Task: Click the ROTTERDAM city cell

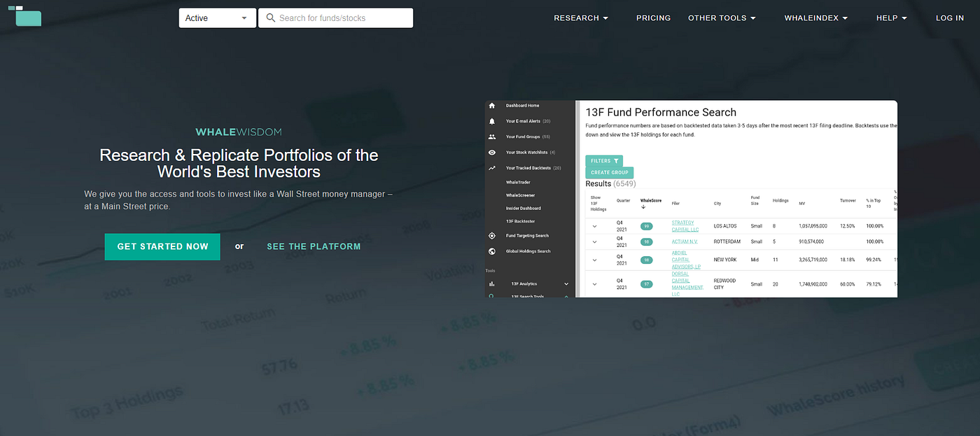Action: pyautogui.click(x=727, y=241)
